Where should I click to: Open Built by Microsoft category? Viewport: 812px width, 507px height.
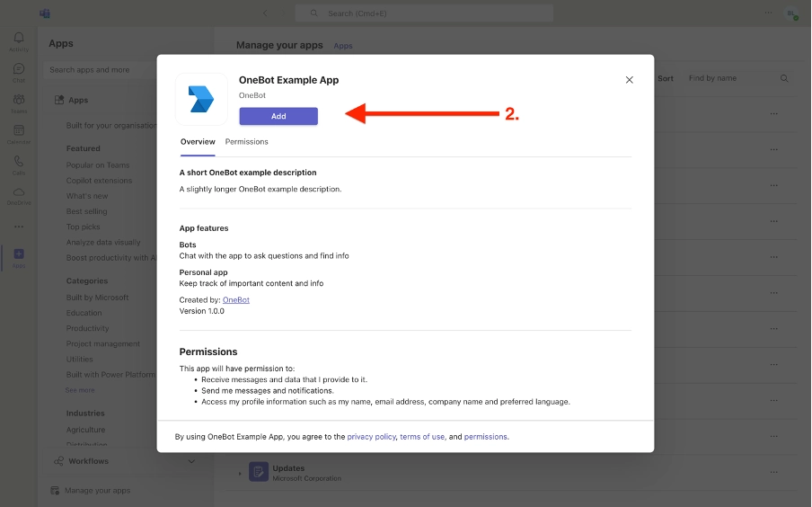tap(97, 298)
